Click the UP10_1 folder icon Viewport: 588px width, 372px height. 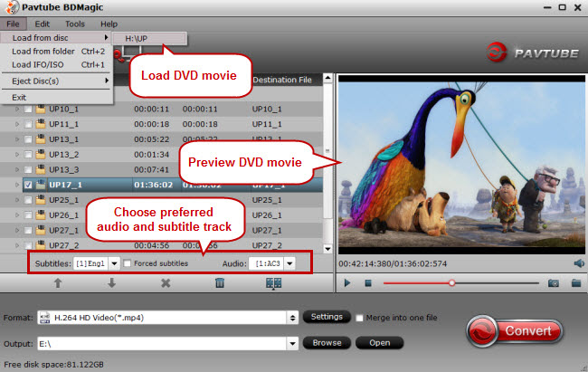(x=41, y=110)
